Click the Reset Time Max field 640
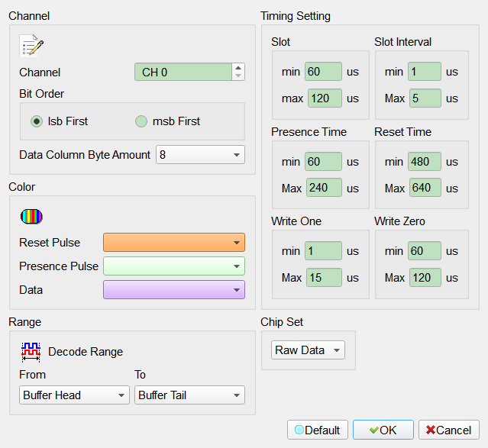 [x=425, y=188]
